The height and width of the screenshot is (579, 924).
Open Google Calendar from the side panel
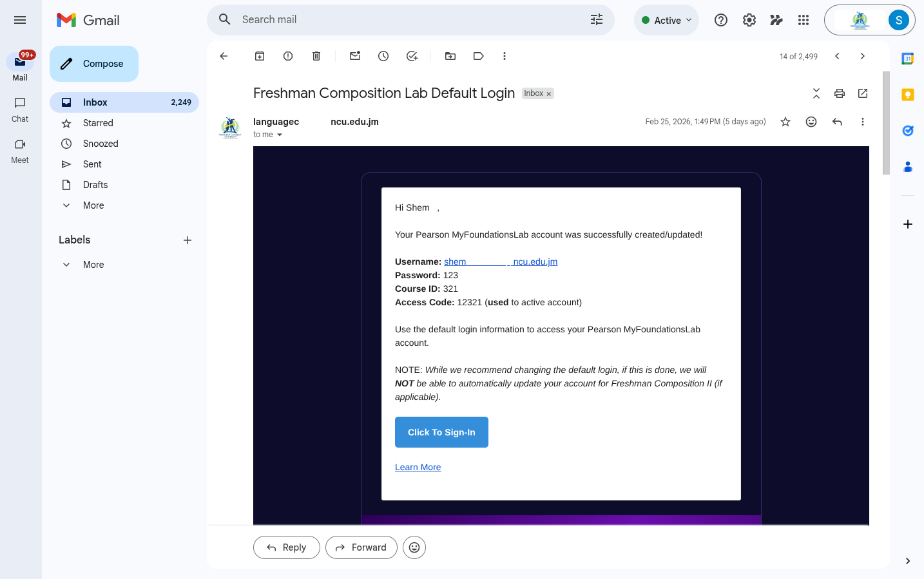[908, 59]
